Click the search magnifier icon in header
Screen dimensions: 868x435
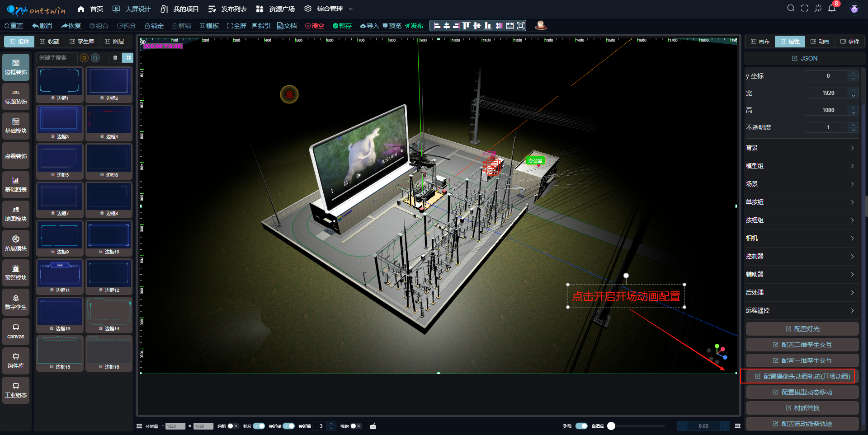point(791,9)
